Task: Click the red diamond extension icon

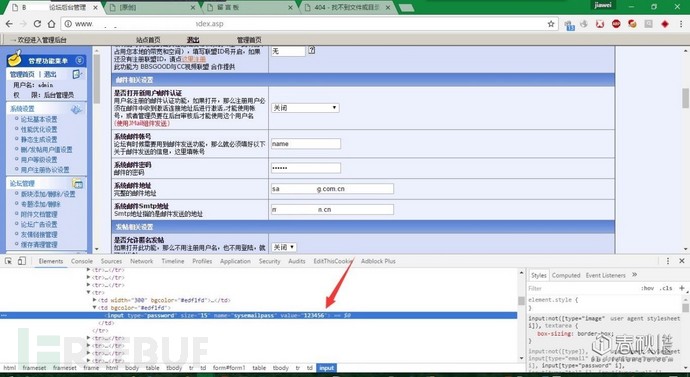Action: (x=665, y=24)
